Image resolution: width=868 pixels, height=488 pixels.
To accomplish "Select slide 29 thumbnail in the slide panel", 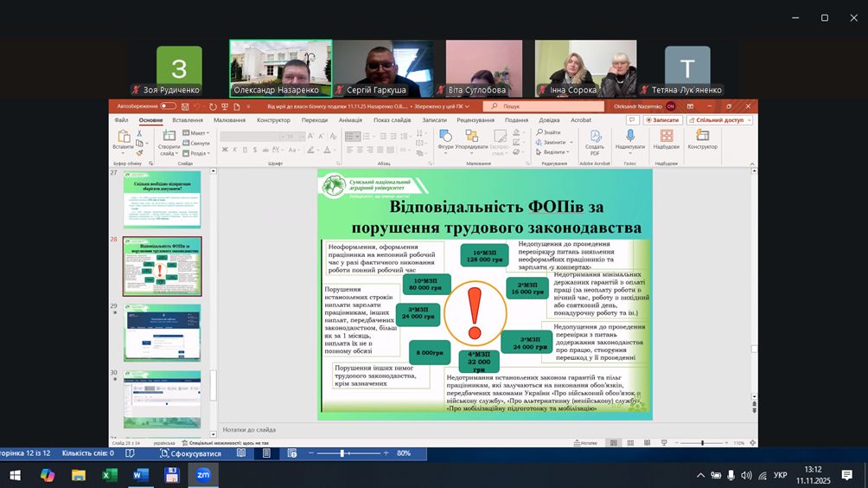I will click(x=162, y=332).
